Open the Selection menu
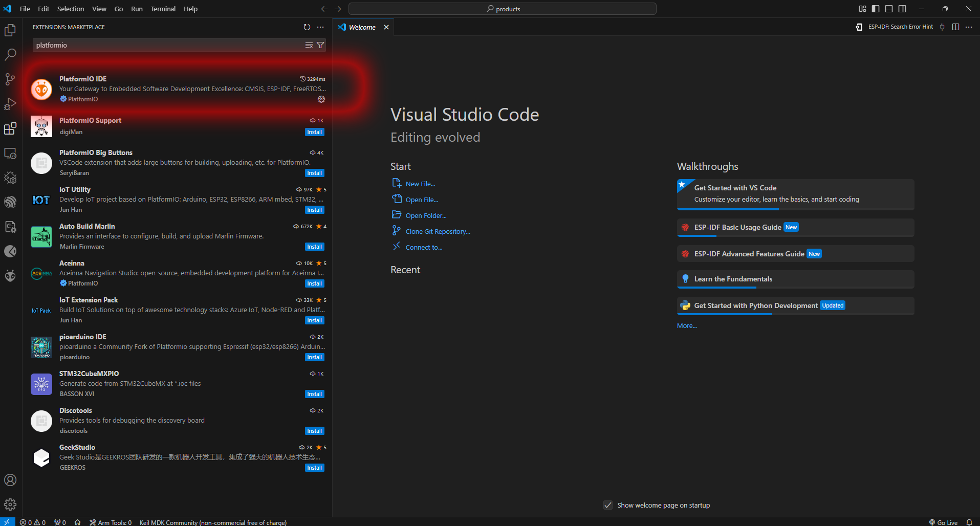This screenshot has height=526, width=980. point(71,9)
